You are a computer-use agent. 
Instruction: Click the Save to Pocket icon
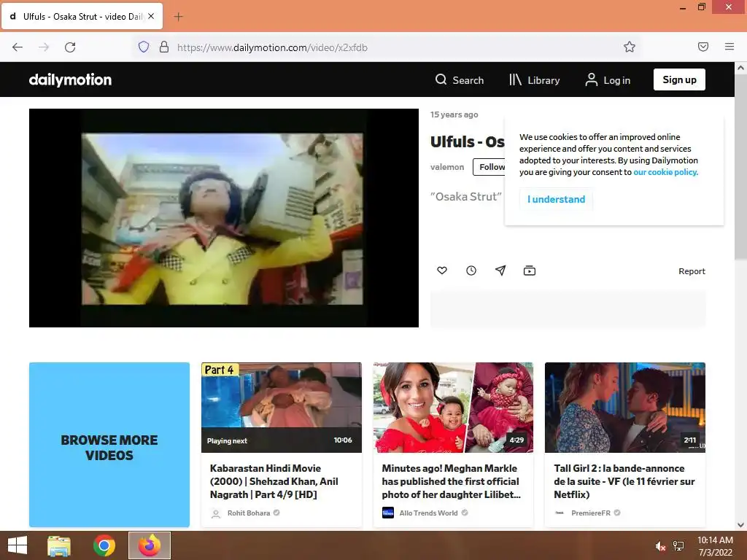coord(703,47)
